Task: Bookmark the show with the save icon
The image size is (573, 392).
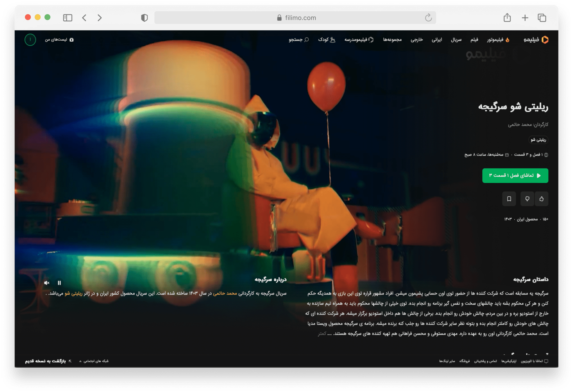Action: pyautogui.click(x=509, y=199)
